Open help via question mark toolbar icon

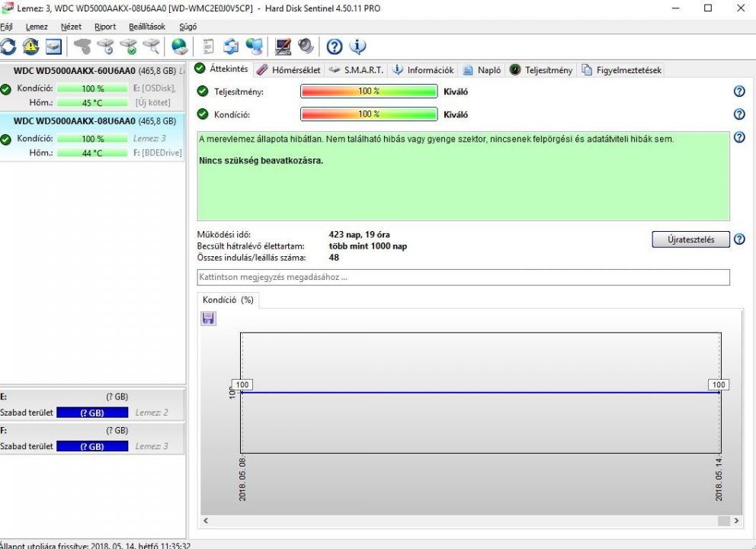pos(334,47)
